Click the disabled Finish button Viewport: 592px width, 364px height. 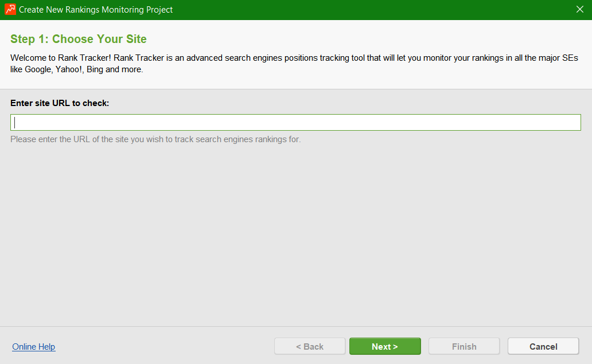point(464,346)
